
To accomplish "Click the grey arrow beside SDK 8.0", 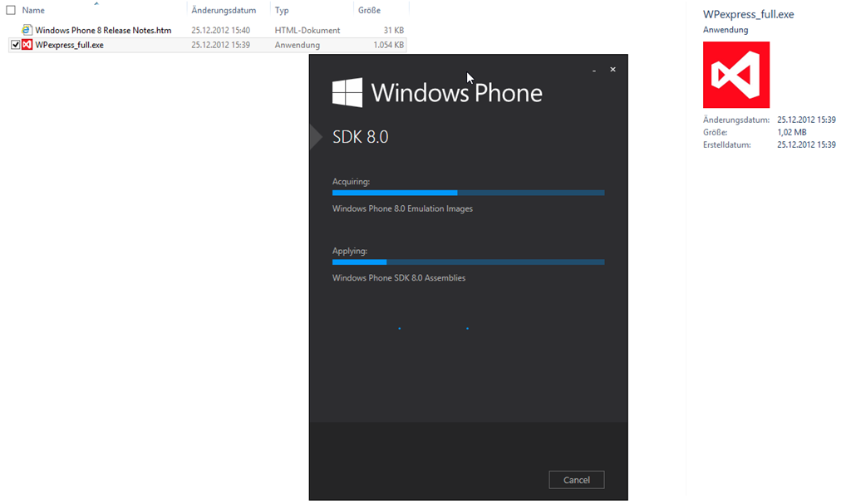I will point(316,137).
